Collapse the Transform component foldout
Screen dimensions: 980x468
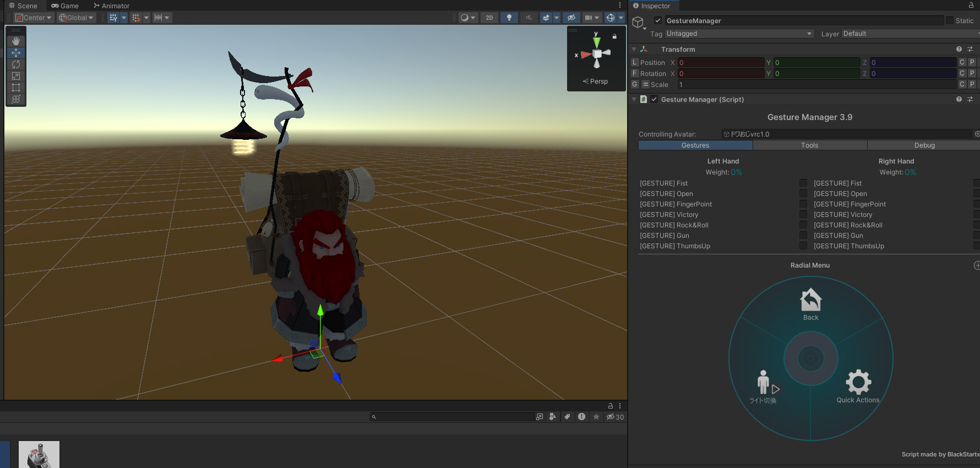pos(634,50)
